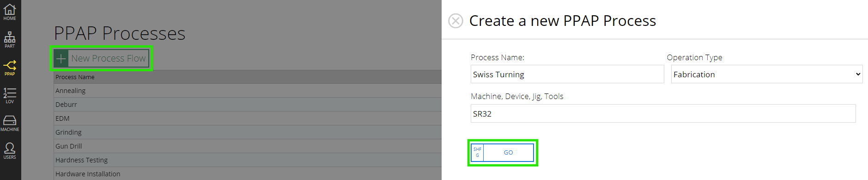Select the Hardware Installation process row
The image size is (868, 180).
pyautogui.click(x=248, y=174)
